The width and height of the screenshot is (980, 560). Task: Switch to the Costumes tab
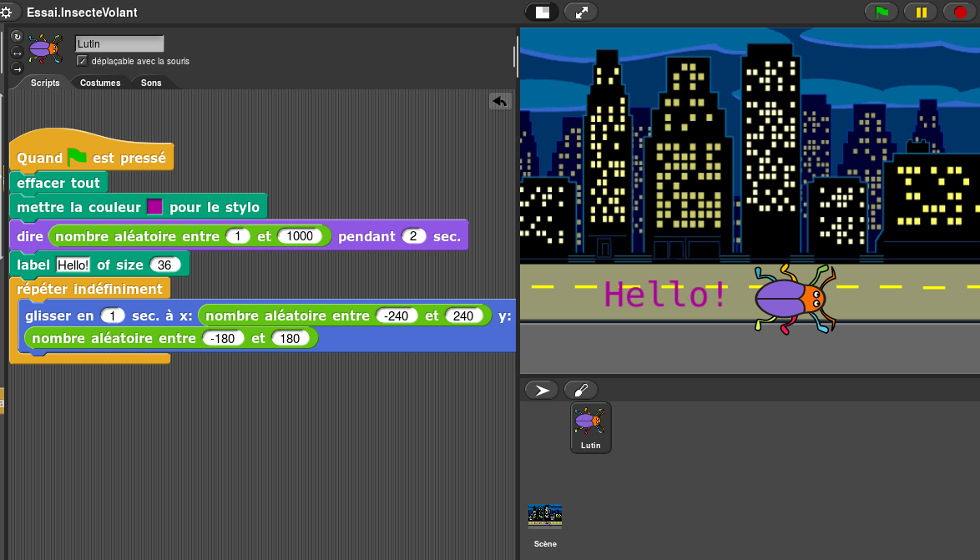point(100,83)
